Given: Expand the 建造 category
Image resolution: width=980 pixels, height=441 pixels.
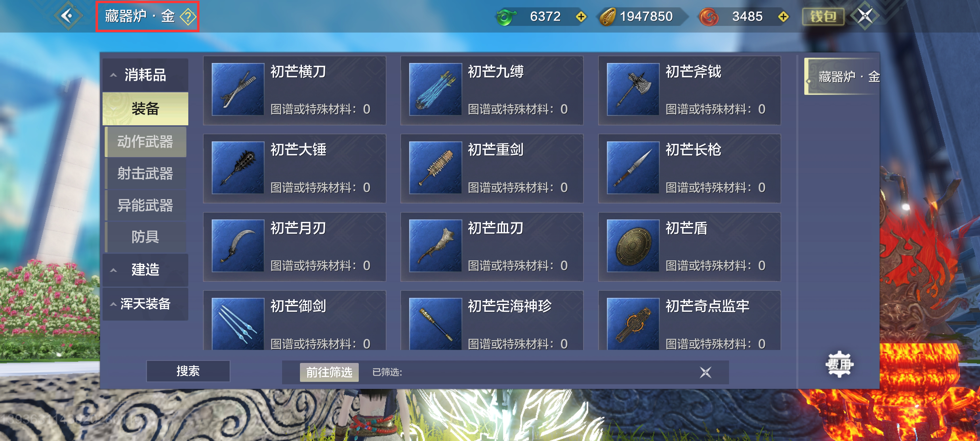Looking at the screenshot, I should coord(145,269).
